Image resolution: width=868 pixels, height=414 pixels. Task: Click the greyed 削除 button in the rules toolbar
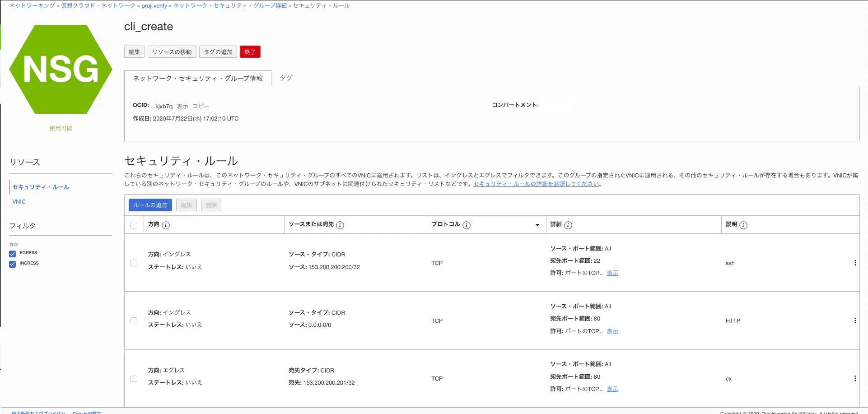tap(211, 205)
